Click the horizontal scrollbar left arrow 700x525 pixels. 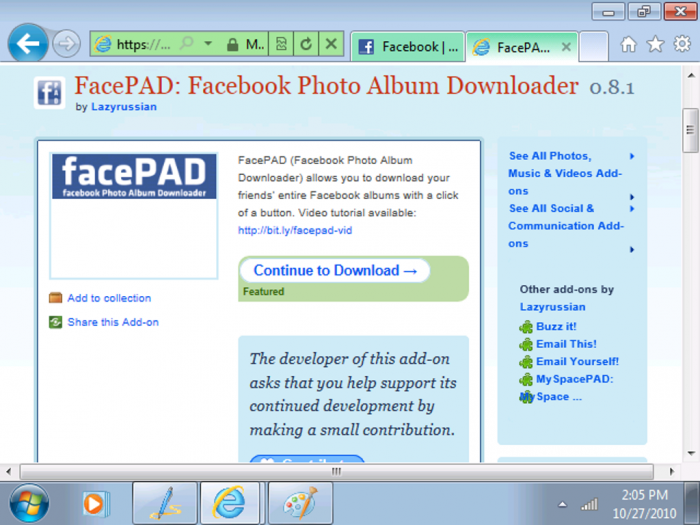coord(8,471)
